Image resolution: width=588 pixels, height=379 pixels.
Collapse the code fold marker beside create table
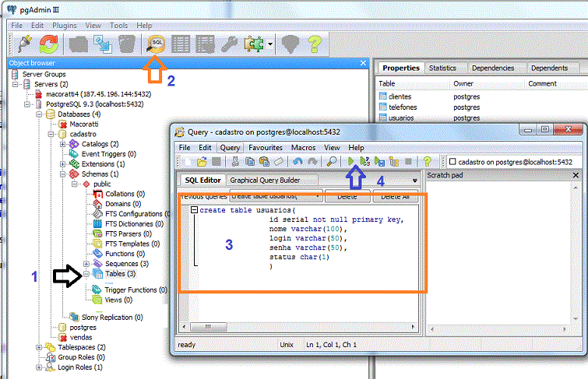click(x=194, y=210)
